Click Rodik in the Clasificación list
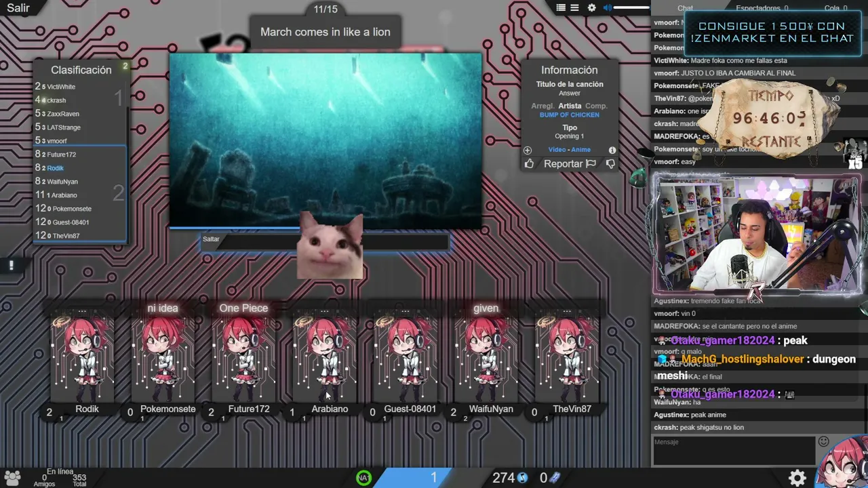The height and width of the screenshot is (488, 868). [55, 168]
